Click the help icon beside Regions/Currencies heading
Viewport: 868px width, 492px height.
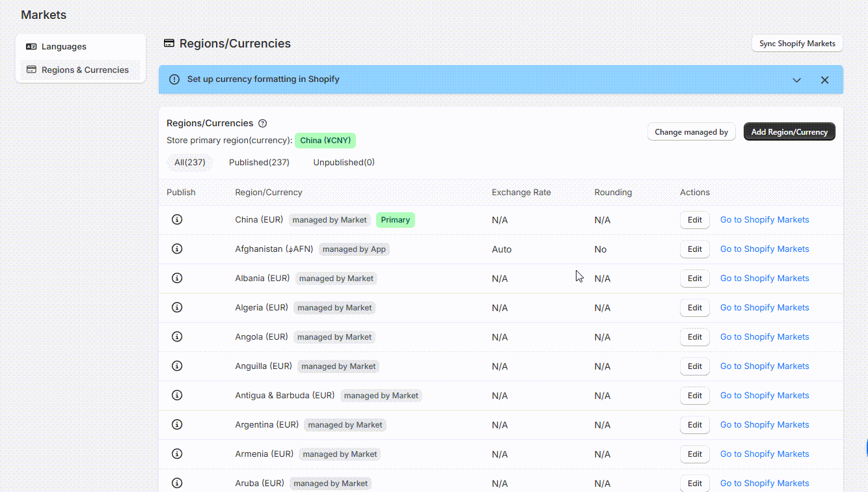click(x=263, y=124)
